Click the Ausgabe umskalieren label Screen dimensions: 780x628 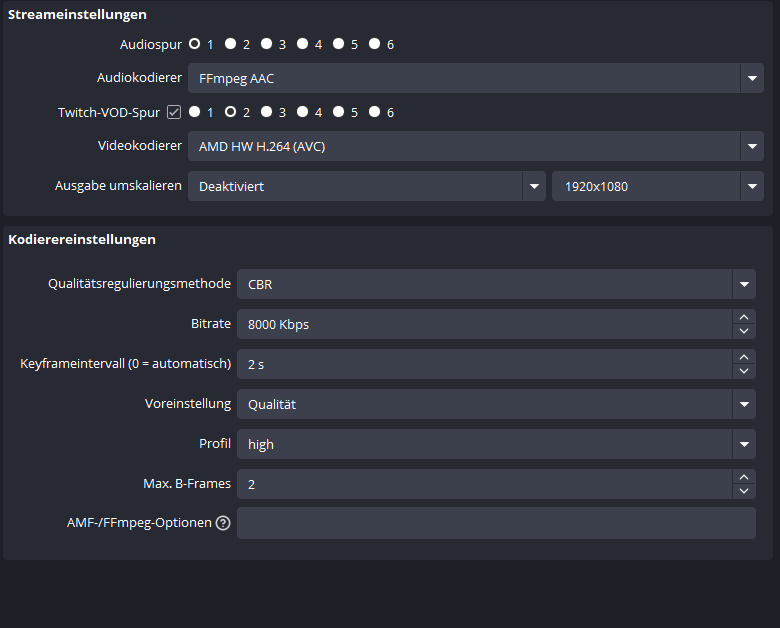(x=118, y=186)
